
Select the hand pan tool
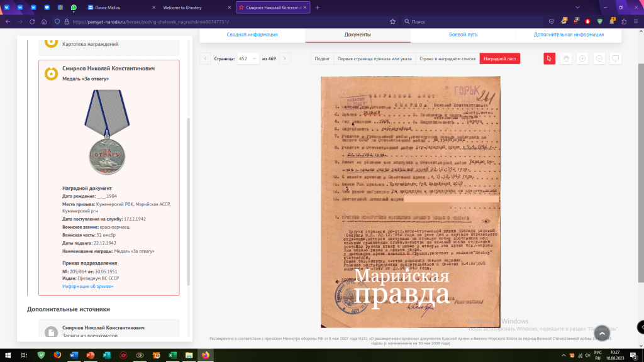pos(566,58)
